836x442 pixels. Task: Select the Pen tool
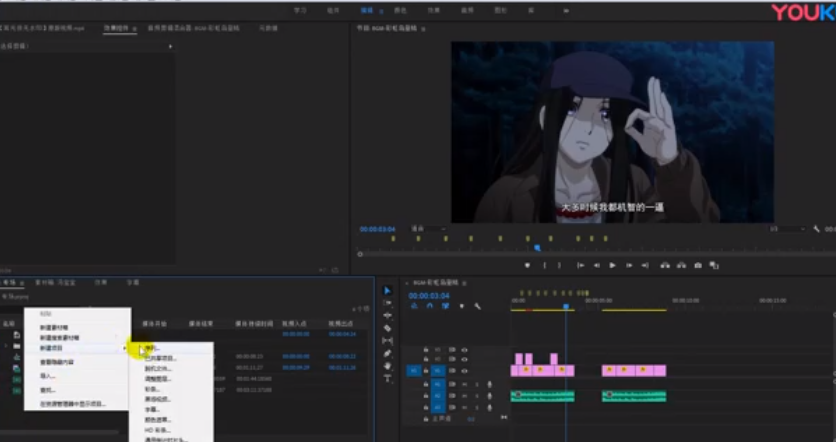tap(388, 353)
